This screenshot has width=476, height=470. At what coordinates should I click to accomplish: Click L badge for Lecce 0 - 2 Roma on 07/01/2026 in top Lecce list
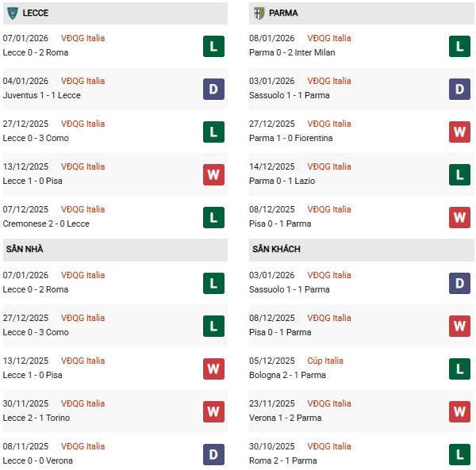(x=213, y=46)
